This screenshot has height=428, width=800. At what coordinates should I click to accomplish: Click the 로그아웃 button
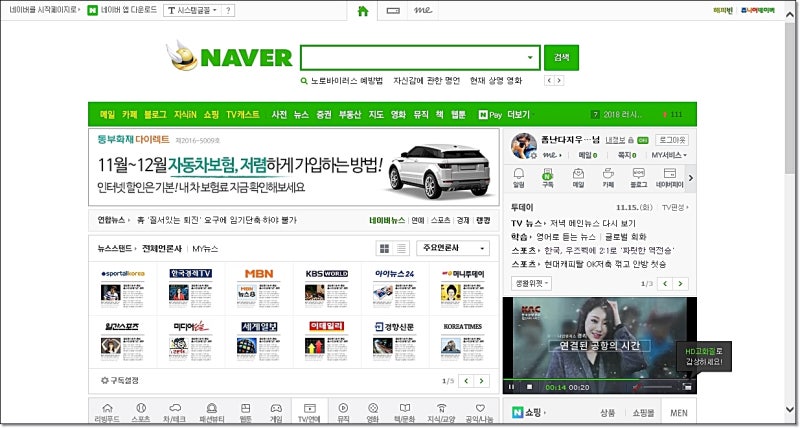[671, 140]
